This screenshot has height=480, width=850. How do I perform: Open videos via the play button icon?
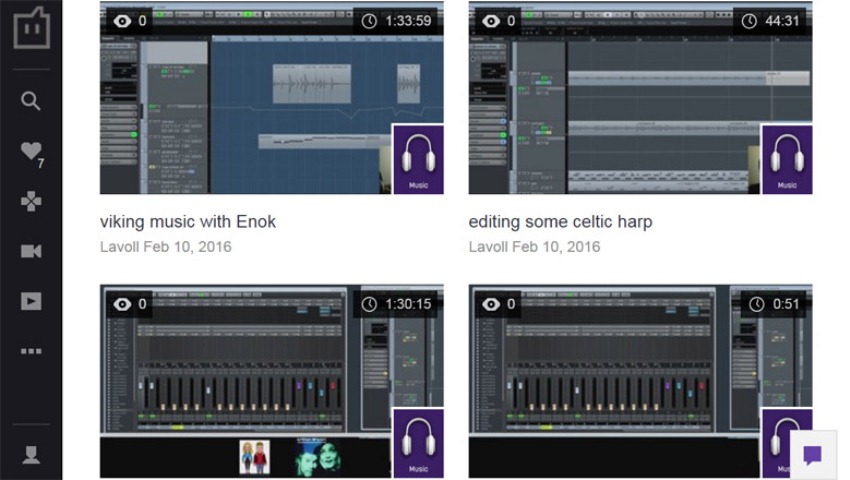pyautogui.click(x=31, y=301)
